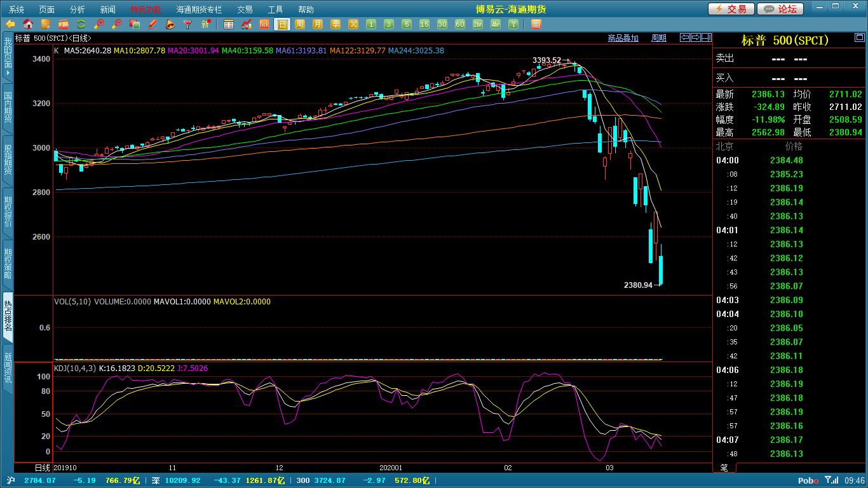This screenshot has width=868, height=488.
Task: Switch to 期权策略 sidebar tab
Action: tap(8, 264)
